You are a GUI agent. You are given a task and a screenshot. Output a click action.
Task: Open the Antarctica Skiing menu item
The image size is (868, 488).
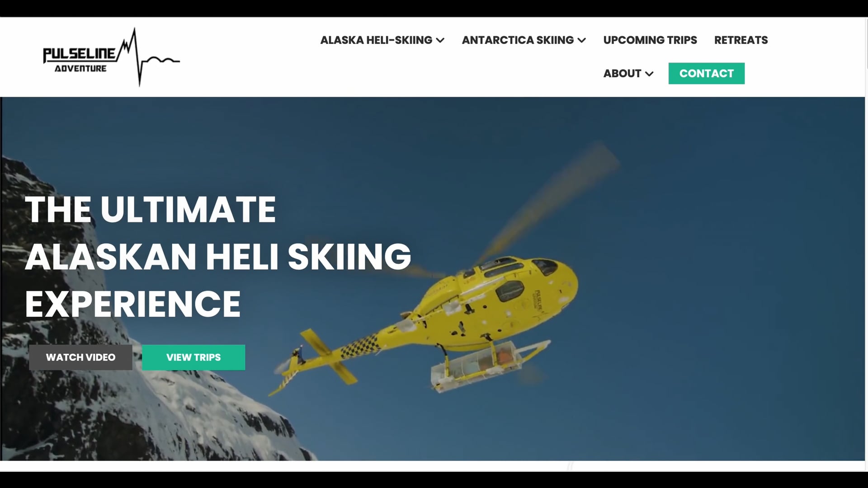[x=518, y=40]
